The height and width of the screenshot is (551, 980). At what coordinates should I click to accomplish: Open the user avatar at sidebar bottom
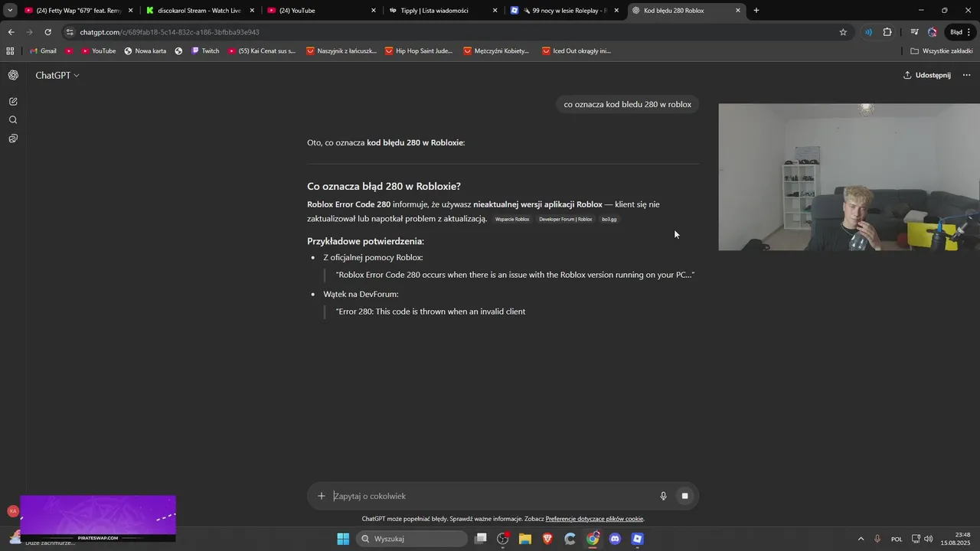point(13,510)
